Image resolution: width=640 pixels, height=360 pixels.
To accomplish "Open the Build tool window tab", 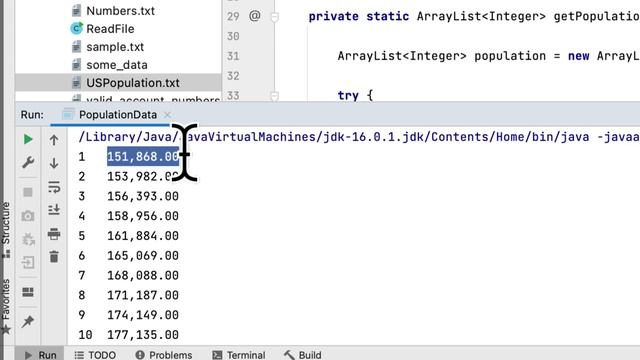I will coord(302,355).
